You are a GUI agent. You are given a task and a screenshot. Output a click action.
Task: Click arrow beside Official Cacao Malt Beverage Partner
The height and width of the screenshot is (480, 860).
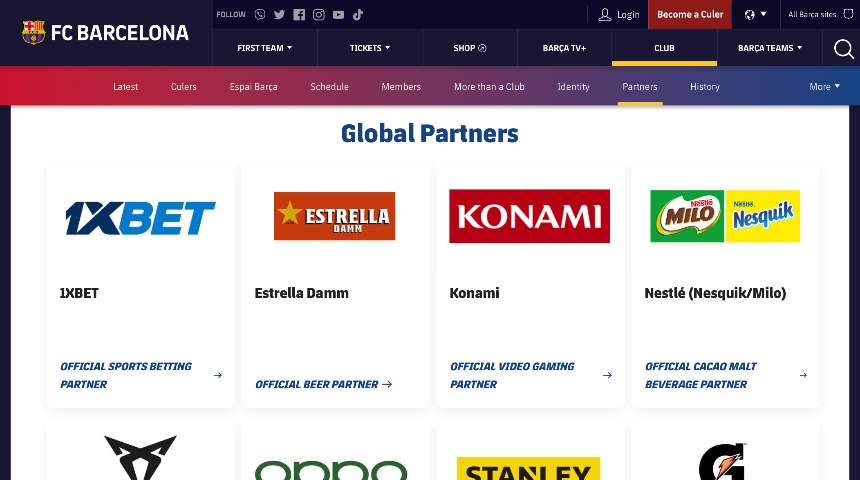803,375
